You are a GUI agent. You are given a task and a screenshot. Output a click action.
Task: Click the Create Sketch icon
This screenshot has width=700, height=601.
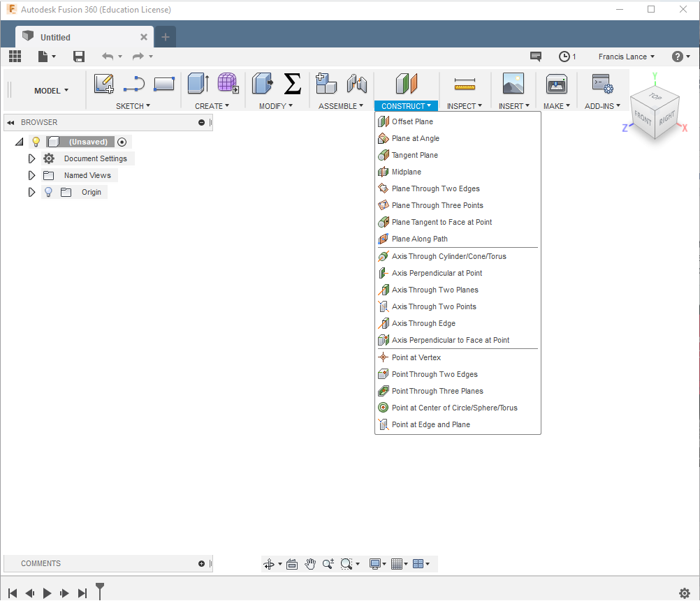click(x=103, y=84)
